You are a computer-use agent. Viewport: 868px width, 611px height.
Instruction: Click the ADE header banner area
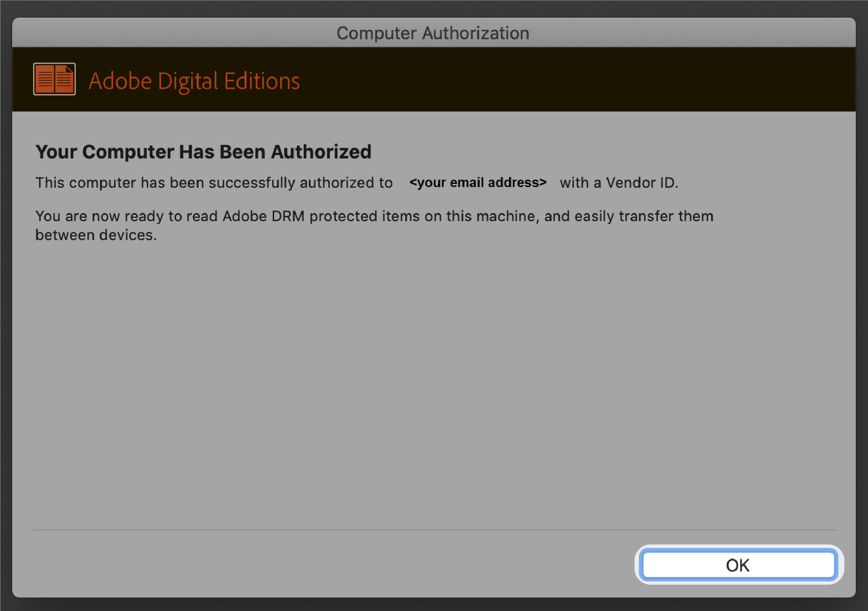click(x=434, y=79)
